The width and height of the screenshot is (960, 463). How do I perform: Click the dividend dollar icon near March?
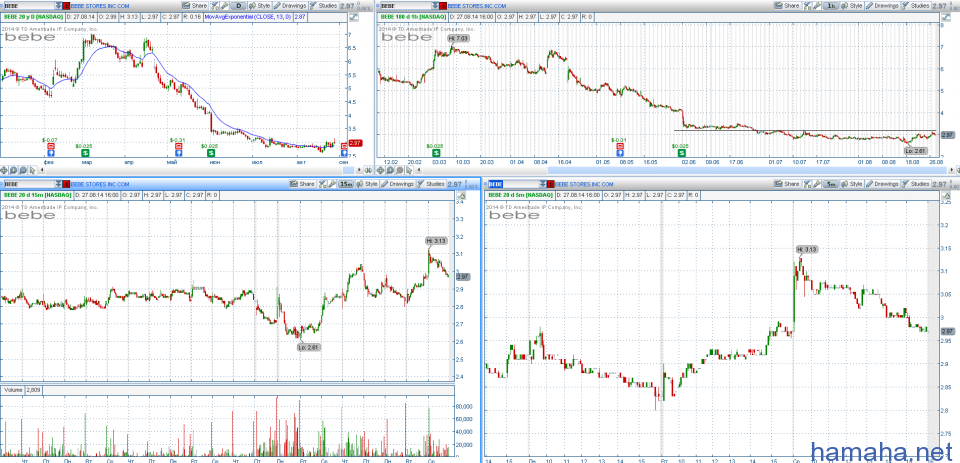[x=84, y=153]
